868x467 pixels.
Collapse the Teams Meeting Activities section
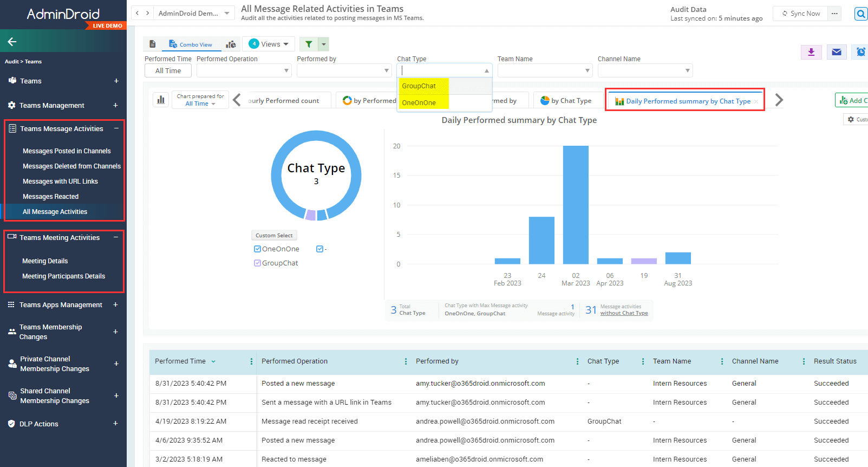(116, 237)
